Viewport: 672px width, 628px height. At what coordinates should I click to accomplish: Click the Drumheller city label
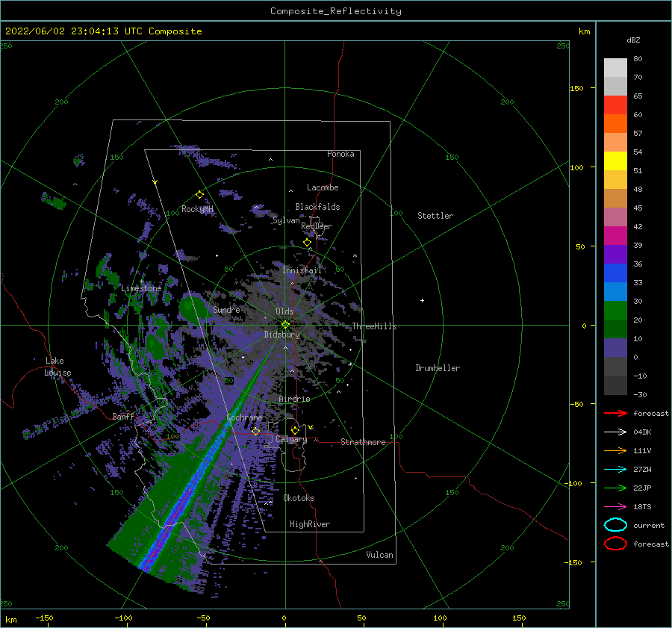pyautogui.click(x=438, y=368)
